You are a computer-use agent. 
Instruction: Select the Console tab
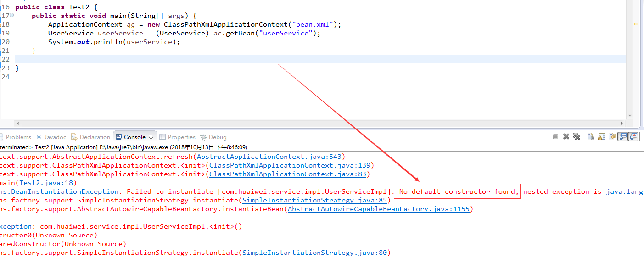[134, 137]
